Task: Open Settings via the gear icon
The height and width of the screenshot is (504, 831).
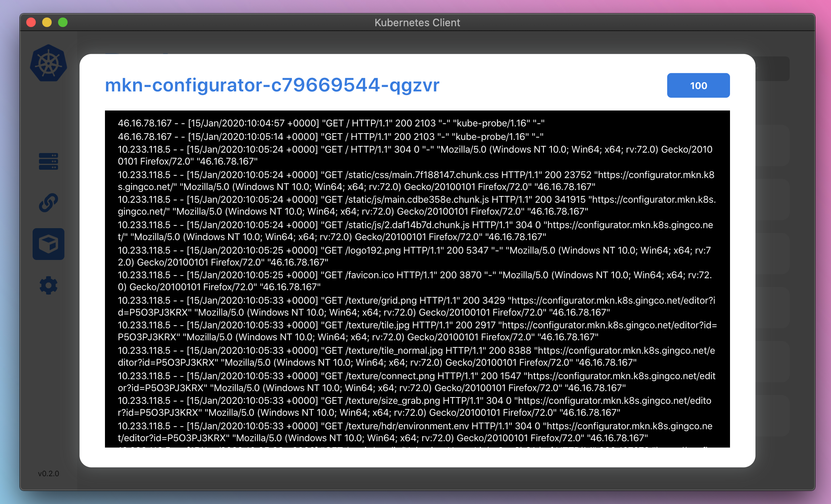Action: pos(49,285)
